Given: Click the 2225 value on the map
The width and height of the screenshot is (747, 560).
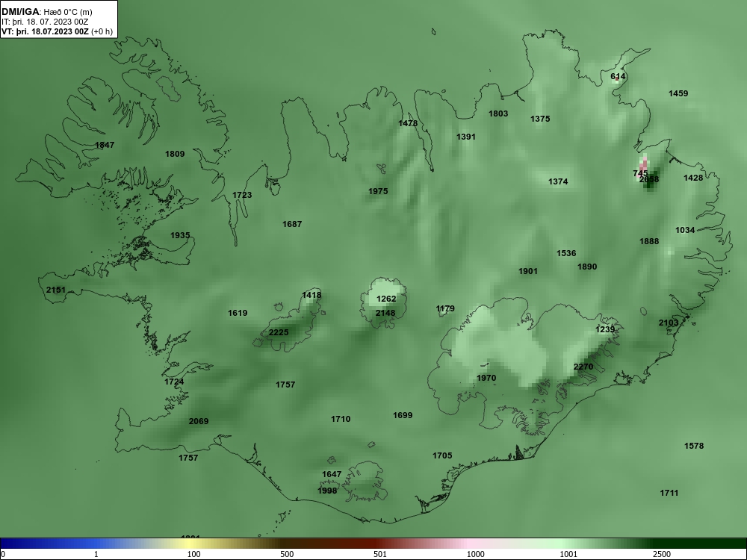Looking at the screenshot, I should click(x=279, y=332).
